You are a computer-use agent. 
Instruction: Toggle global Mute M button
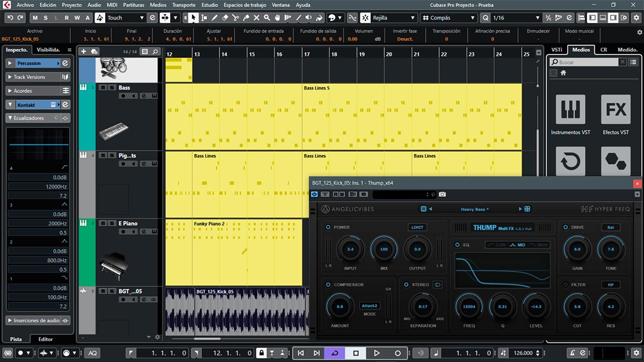pyautogui.click(x=35, y=18)
